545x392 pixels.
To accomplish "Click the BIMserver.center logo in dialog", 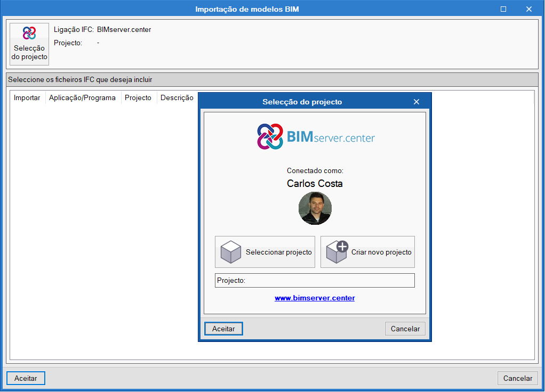I will tap(316, 137).
